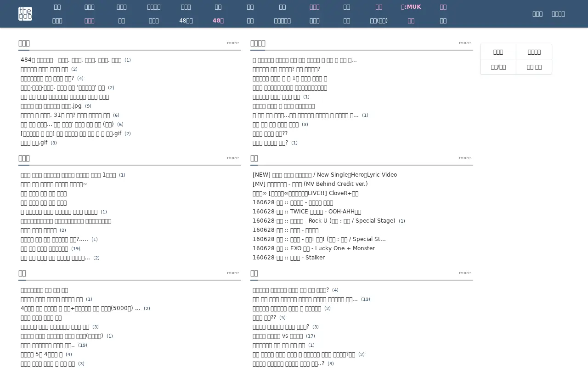
Task: Open the 'LIVE!!] CloveR+' post
Action: 305,193
